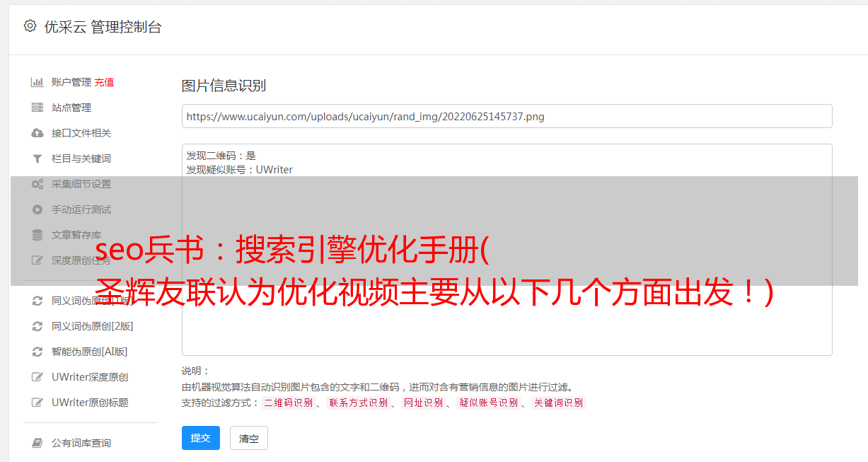Click the 发现二维码：是 result line

pyautogui.click(x=221, y=156)
